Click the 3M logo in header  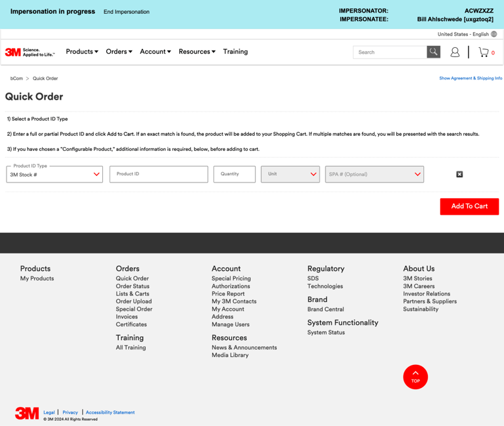30,52
